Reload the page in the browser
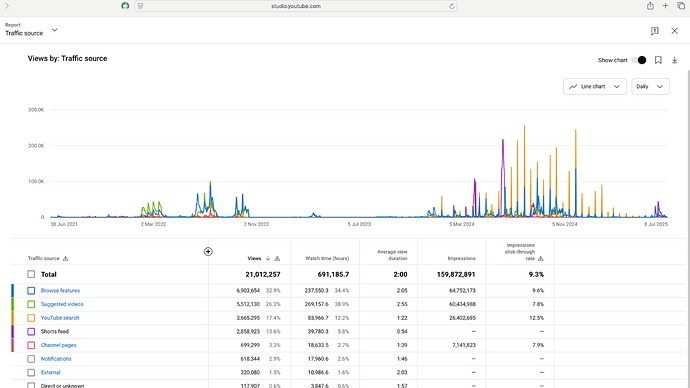Viewport: 690px width, 388px height. 451,6
